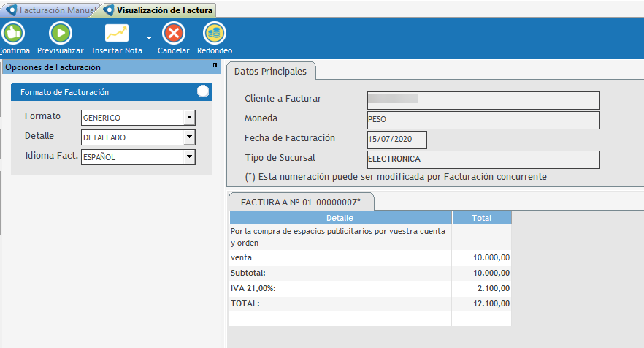The width and height of the screenshot is (644, 348).
Task: Click the 'IVA 21,00%:' row label
Action: pyautogui.click(x=253, y=288)
